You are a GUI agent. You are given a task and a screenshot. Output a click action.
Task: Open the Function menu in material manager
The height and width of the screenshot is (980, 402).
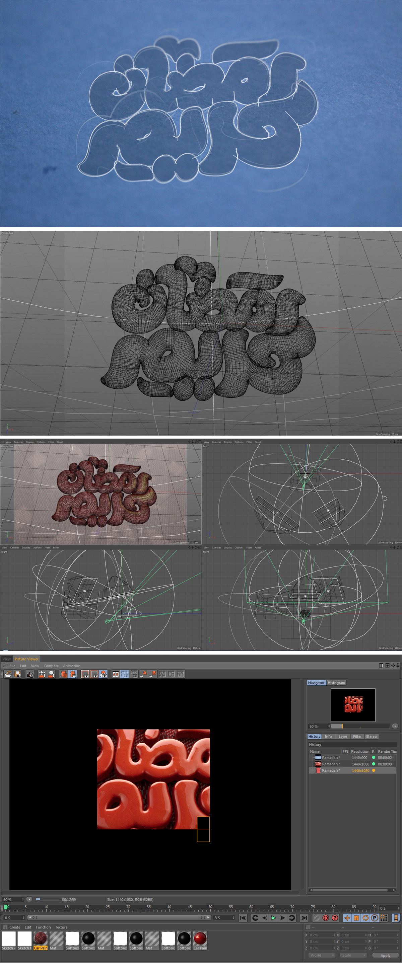coord(43,927)
